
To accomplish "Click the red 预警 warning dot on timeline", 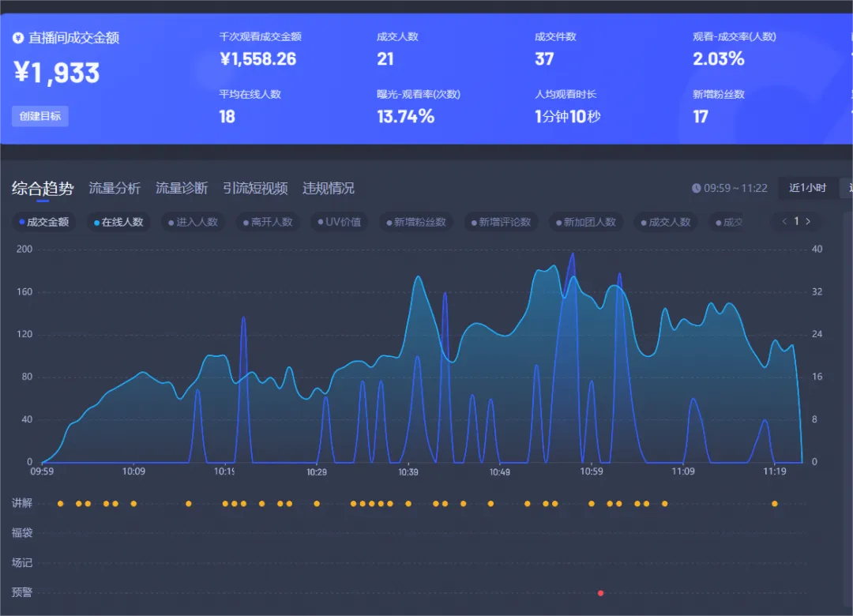I will click(601, 592).
